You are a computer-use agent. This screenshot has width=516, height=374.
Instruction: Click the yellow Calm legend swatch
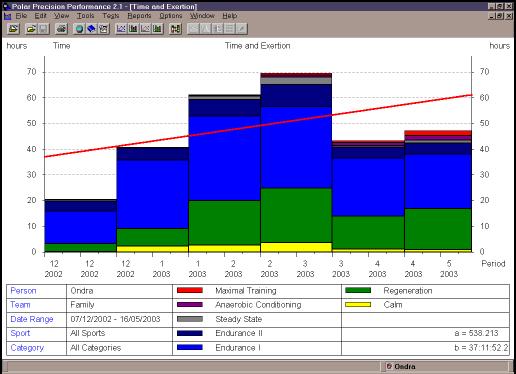pos(358,304)
